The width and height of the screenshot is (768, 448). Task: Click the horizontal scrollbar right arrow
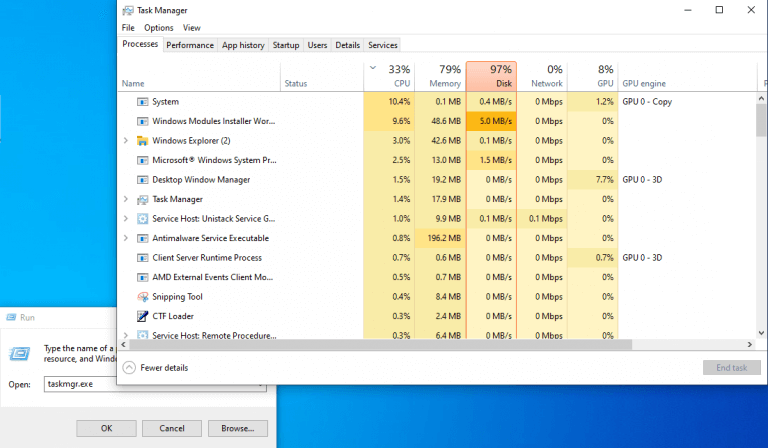click(749, 345)
